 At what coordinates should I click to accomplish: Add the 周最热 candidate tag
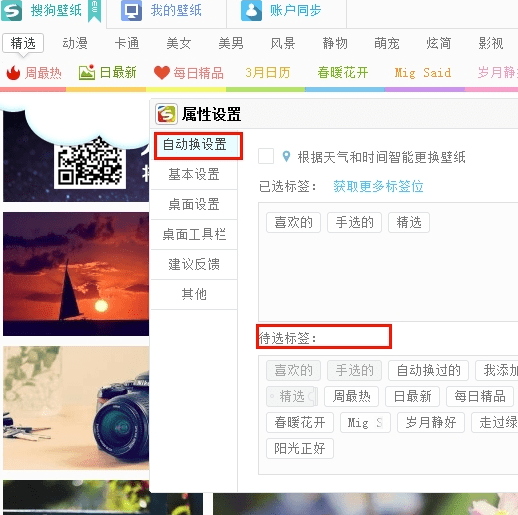coord(351,396)
